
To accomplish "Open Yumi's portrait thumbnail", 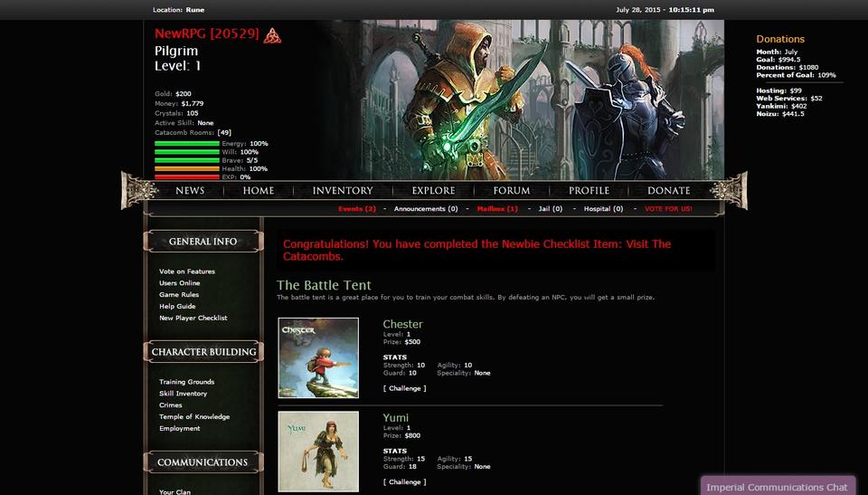I will click(x=318, y=452).
